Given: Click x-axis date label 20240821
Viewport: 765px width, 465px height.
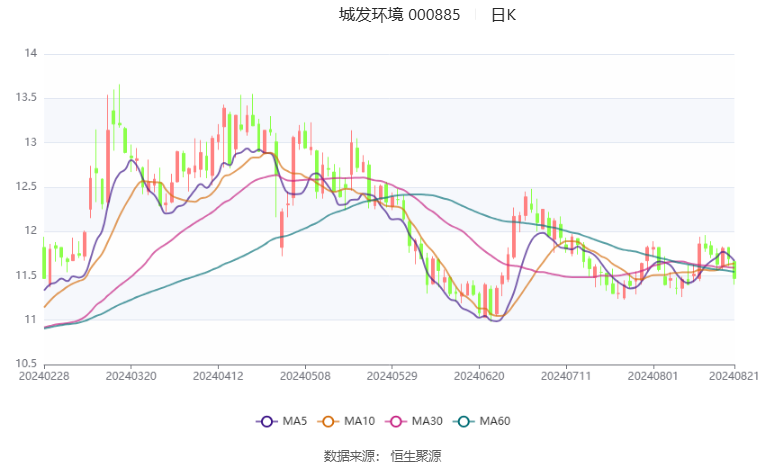Looking at the screenshot, I should 734,376.
